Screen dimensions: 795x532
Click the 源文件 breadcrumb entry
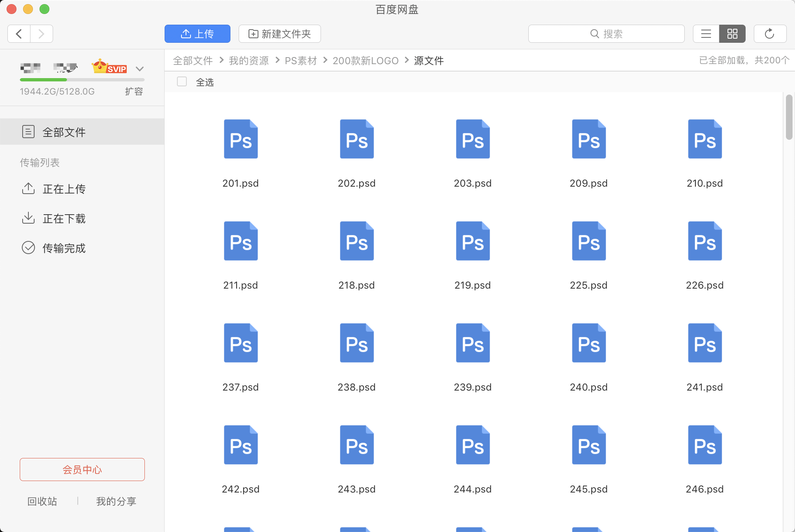coord(429,61)
